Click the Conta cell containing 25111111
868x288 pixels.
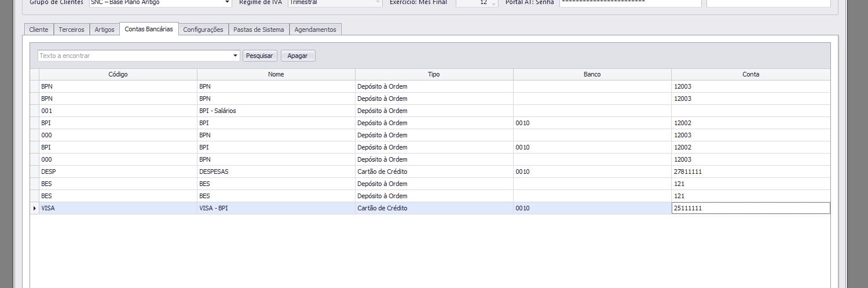pos(750,208)
